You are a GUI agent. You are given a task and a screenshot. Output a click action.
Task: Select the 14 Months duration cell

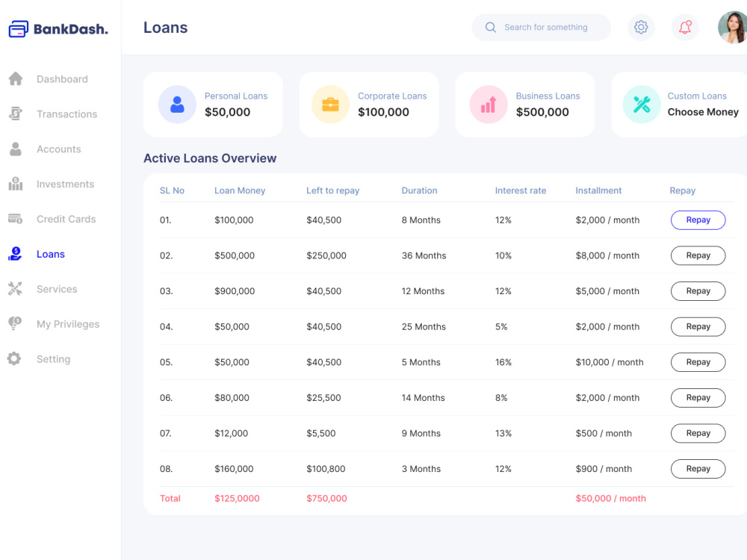point(423,398)
